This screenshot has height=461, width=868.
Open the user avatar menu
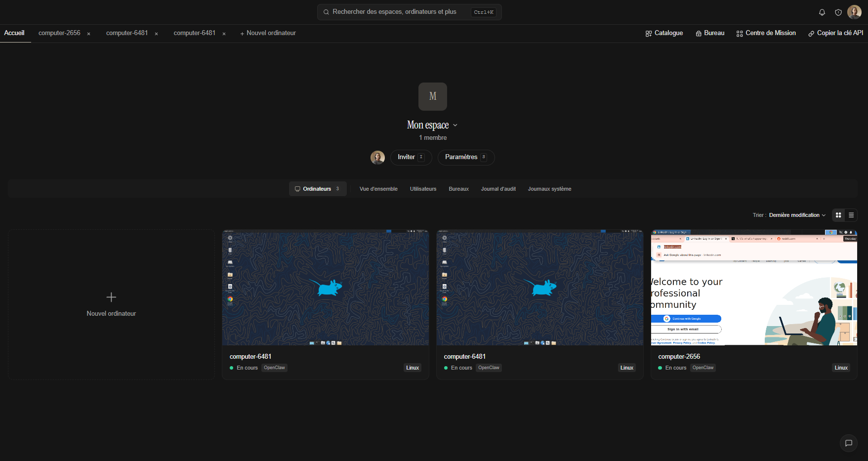pos(854,12)
